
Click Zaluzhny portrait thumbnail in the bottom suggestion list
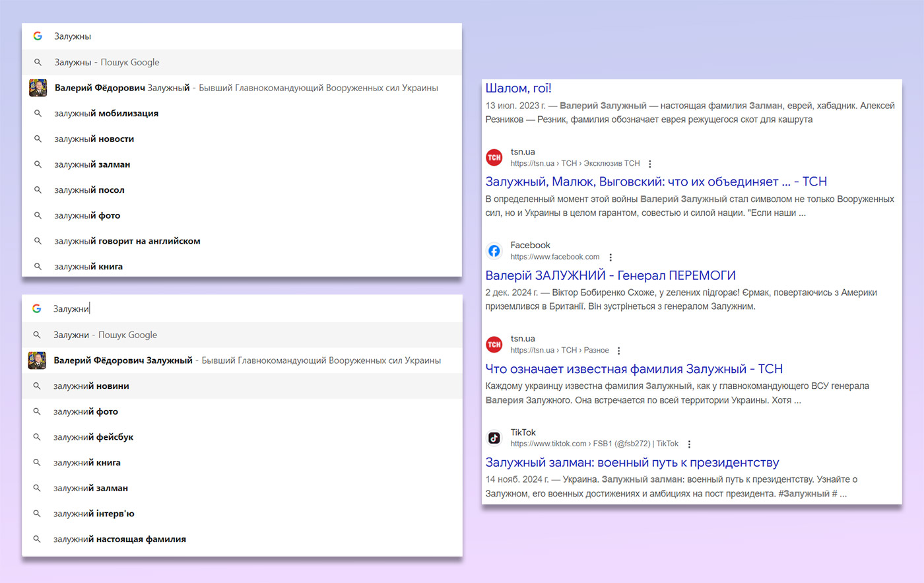(x=37, y=360)
